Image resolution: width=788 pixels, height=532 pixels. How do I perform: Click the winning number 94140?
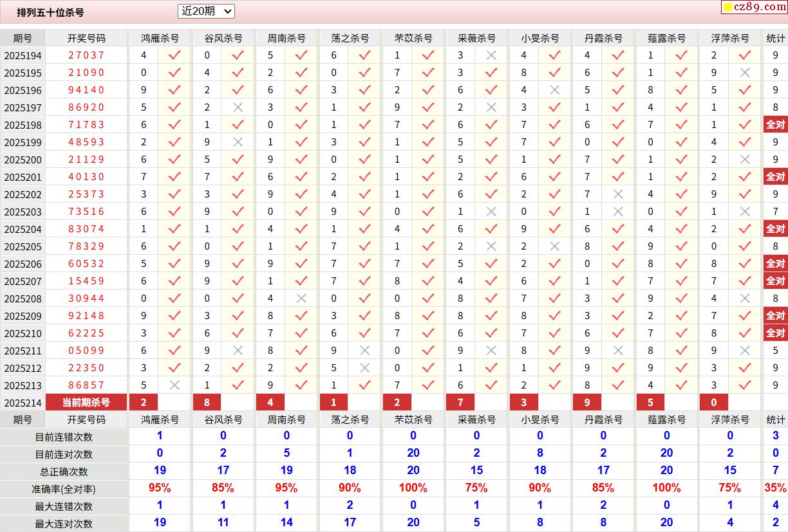click(x=86, y=90)
